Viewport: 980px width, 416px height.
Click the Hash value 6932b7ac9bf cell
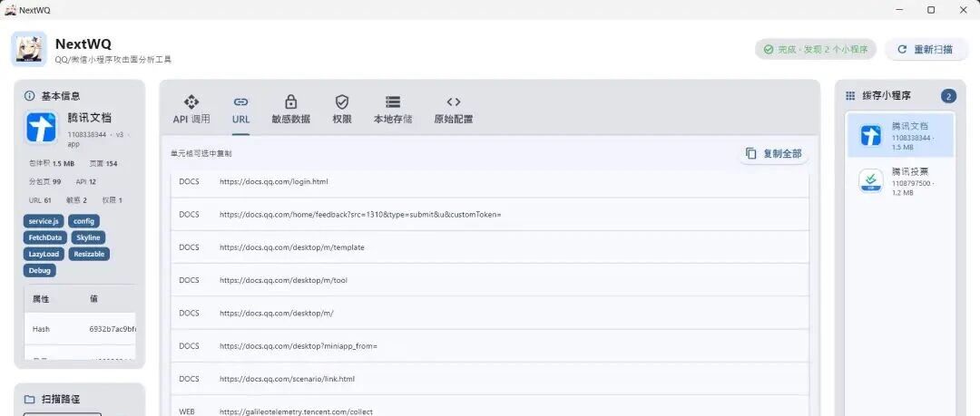click(113, 329)
